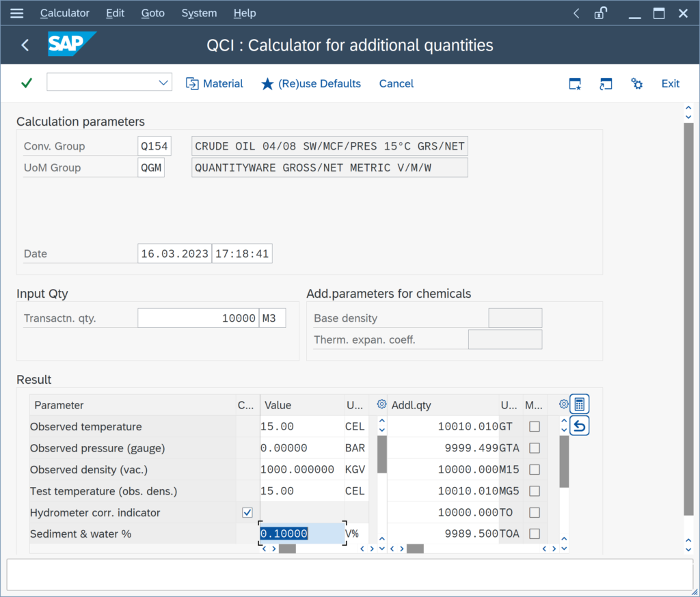Open the Help menu
This screenshot has height=597, width=700.
point(245,13)
